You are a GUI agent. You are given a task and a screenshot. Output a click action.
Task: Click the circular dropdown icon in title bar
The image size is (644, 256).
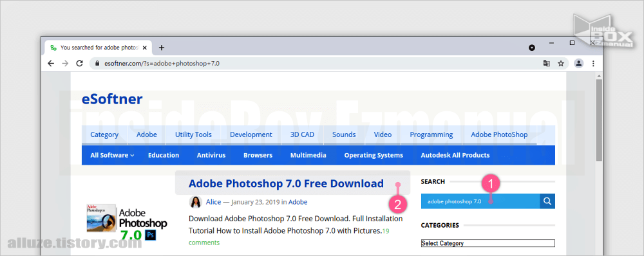pyautogui.click(x=532, y=48)
